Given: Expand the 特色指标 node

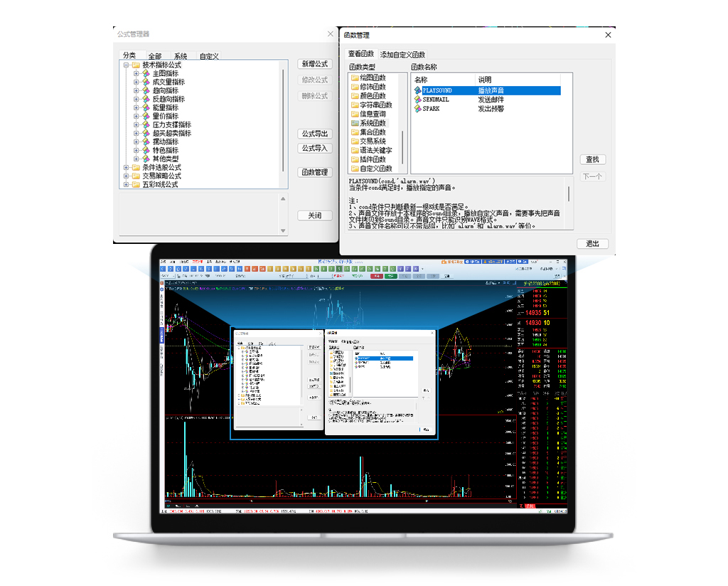Looking at the screenshot, I should pos(136,150).
